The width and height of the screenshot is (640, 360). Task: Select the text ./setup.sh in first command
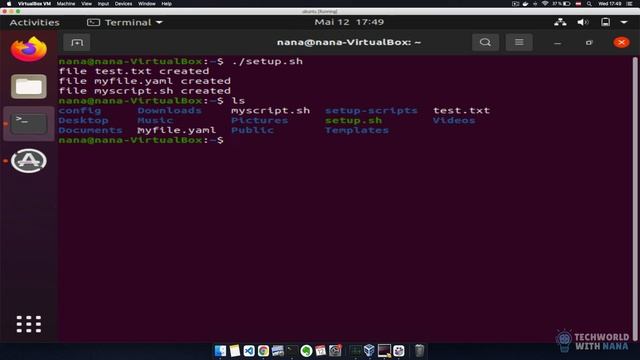point(267,62)
